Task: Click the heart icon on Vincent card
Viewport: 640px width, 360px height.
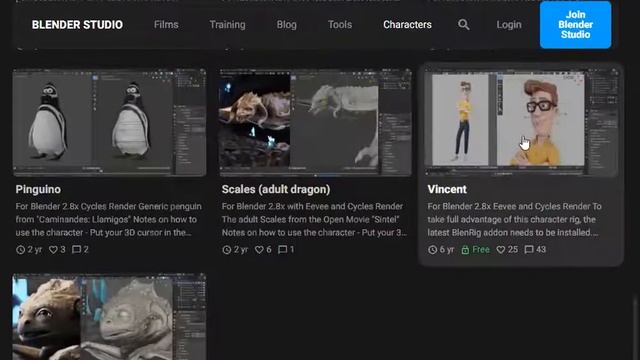Action: [x=501, y=249]
